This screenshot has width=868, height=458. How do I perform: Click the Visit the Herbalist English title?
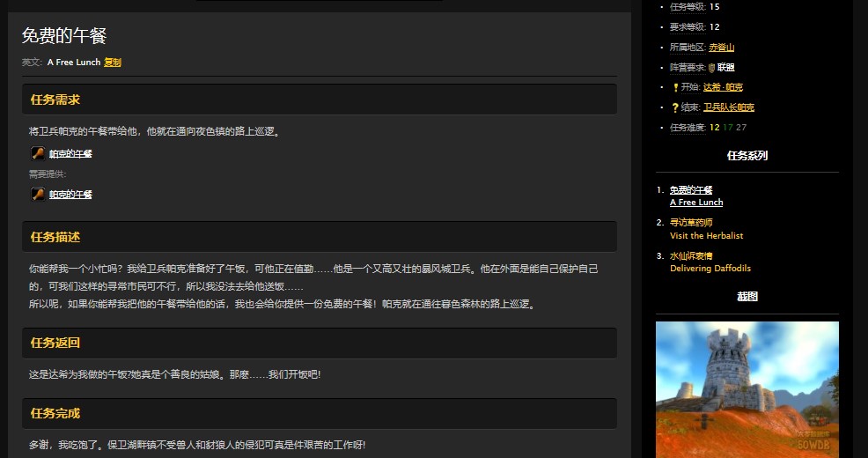click(x=706, y=236)
